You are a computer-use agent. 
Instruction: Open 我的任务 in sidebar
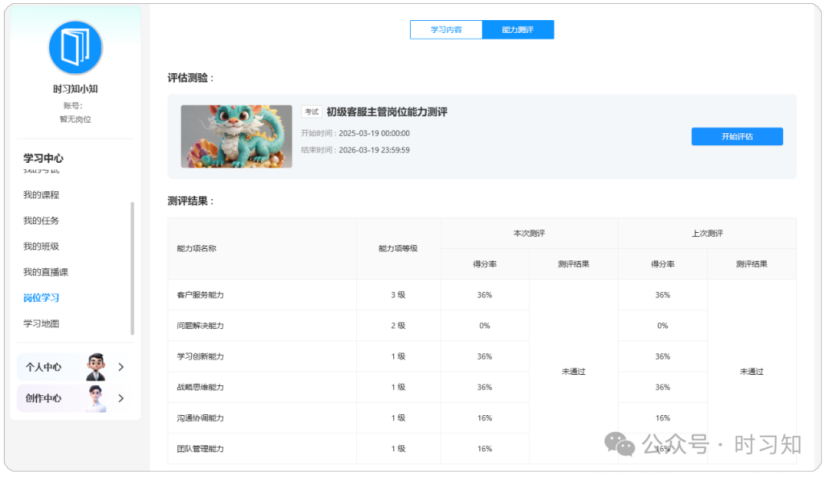tap(41, 220)
